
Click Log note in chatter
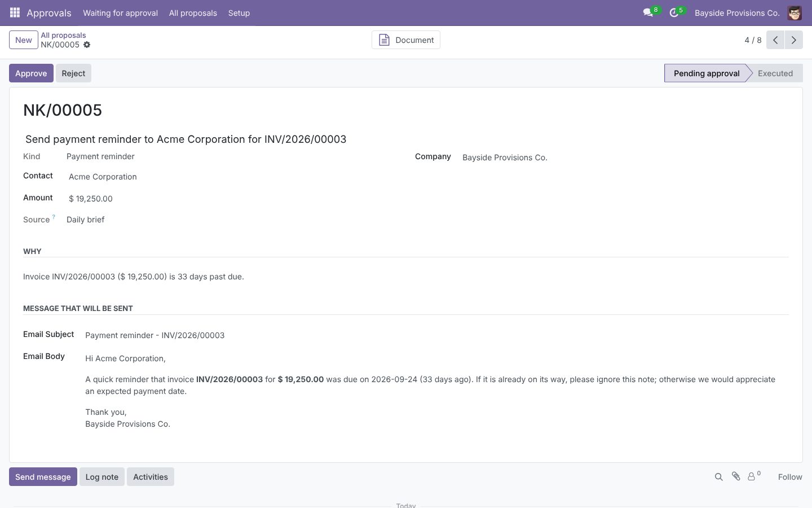point(102,477)
